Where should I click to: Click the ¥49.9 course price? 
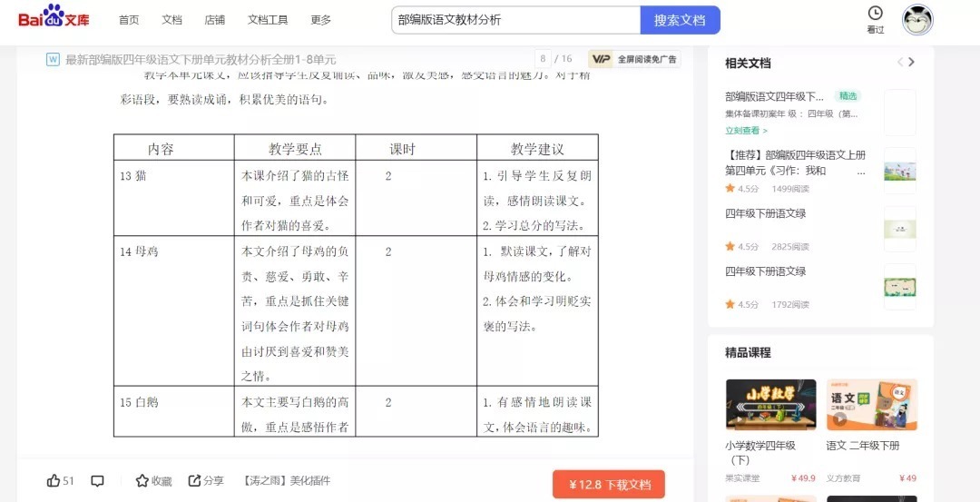tap(803, 478)
